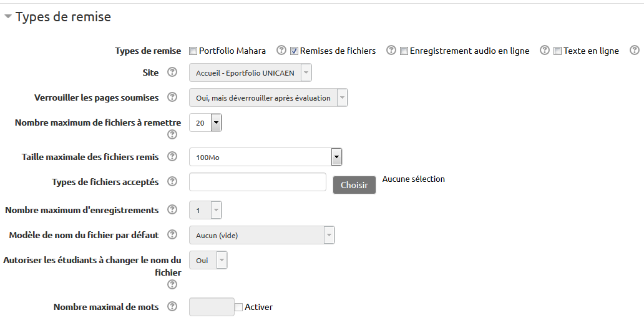Open help for Verrouiller les pages soumises
Viewport: 644px width, 320px height.
click(172, 97)
